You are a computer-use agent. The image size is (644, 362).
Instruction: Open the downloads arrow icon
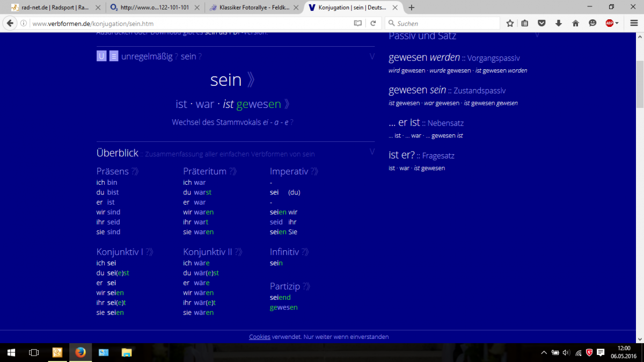pos(559,23)
